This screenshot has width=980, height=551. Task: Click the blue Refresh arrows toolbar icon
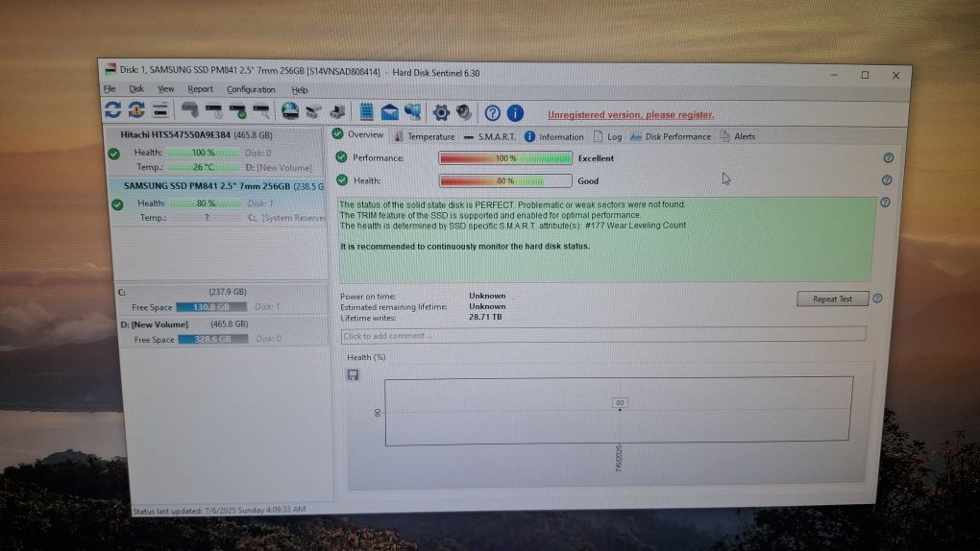pyautogui.click(x=113, y=110)
